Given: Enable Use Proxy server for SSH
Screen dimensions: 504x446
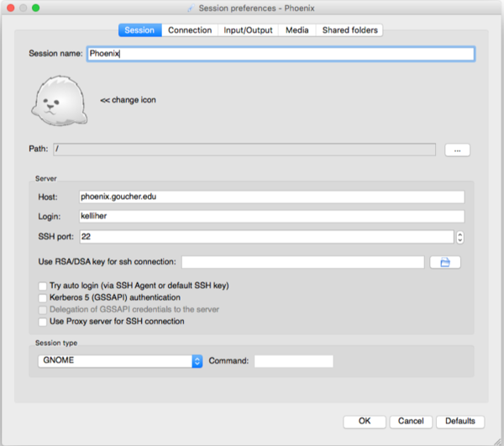Looking at the screenshot, I should click(43, 321).
